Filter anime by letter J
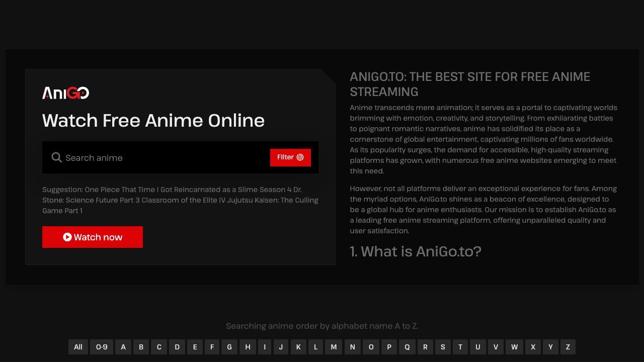 click(x=281, y=347)
